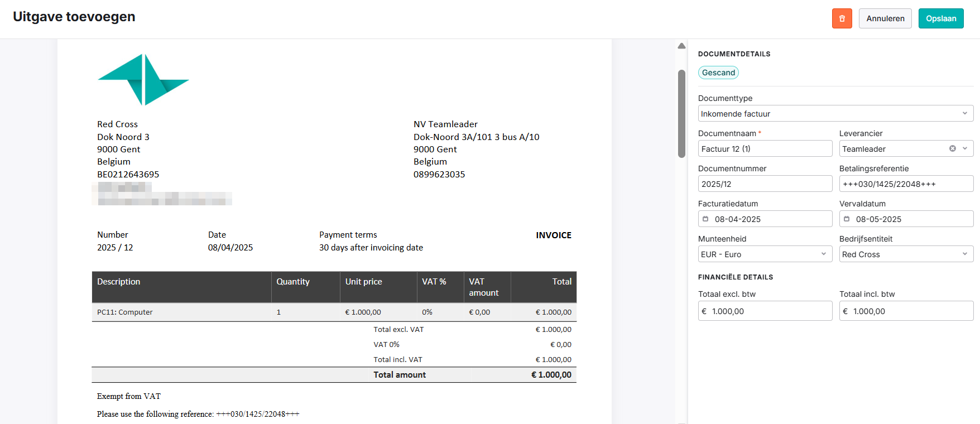Click '30 days after invoicing date' text
980x424 pixels.
point(371,248)
